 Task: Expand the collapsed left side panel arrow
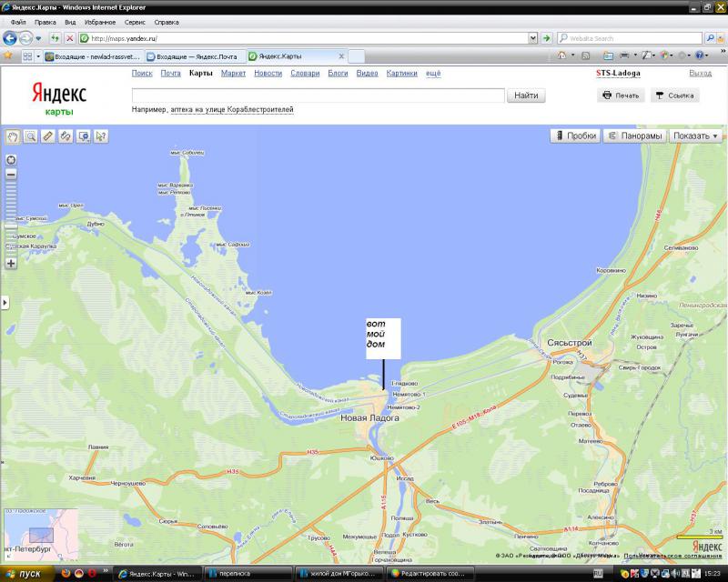pyautogui.click(x=4, y=302)
